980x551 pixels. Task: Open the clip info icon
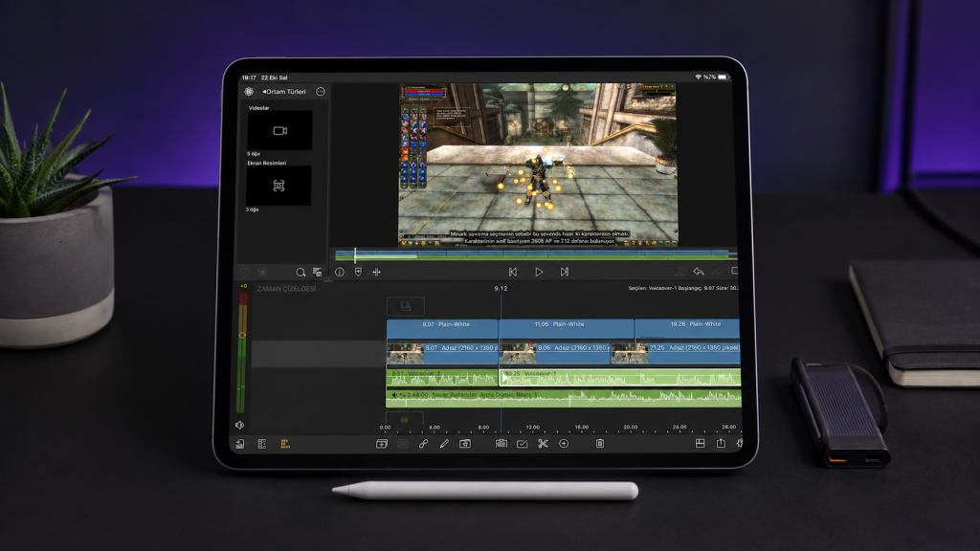340,272
